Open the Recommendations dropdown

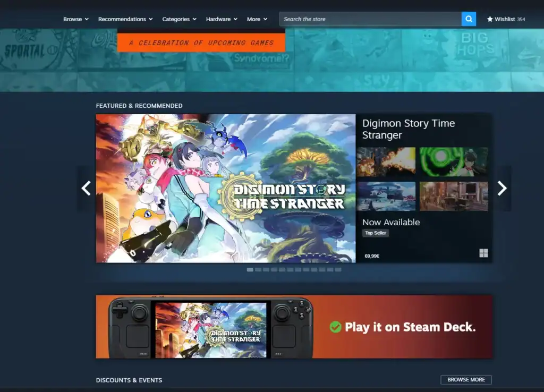(125, 19)
